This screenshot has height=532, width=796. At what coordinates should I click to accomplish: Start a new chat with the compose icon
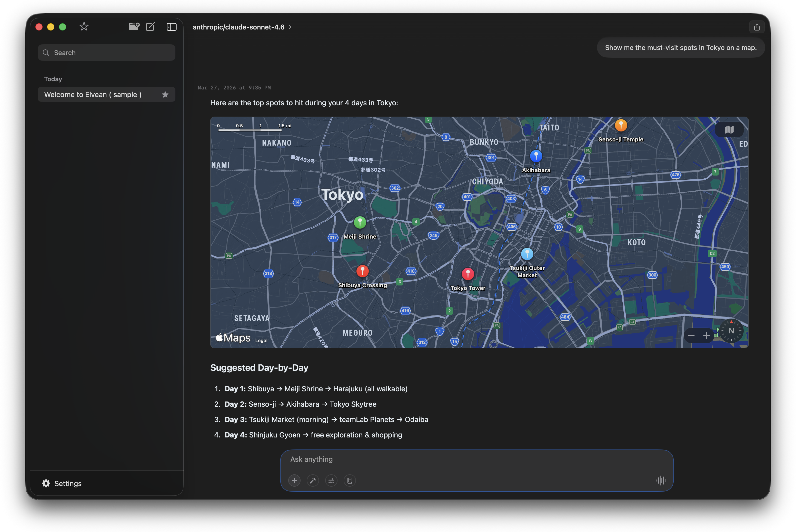click(150, 26)
